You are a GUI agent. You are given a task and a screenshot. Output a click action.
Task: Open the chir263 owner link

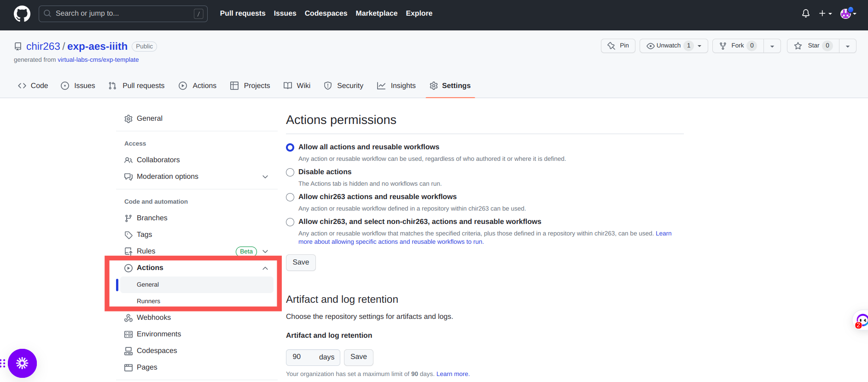43,47
